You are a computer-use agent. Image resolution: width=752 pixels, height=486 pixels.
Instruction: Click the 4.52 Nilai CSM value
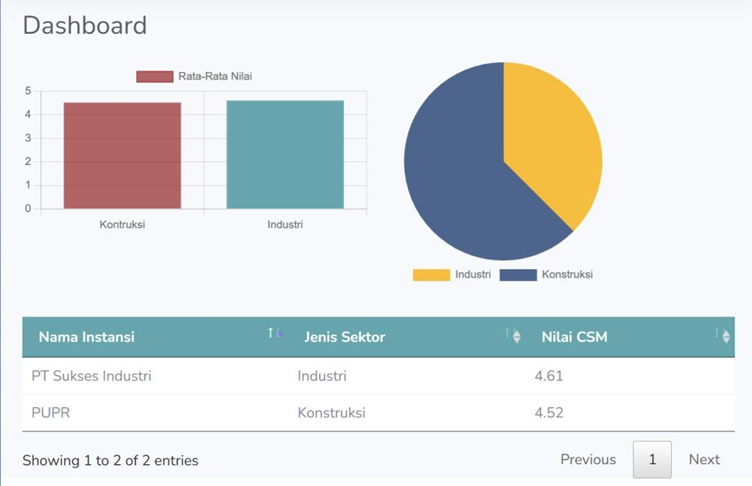(551, 412)
